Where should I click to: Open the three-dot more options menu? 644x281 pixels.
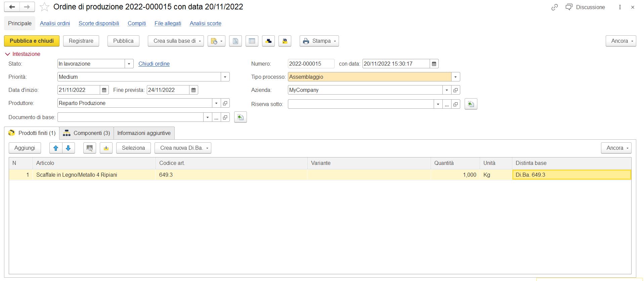[x=620, y=7]
